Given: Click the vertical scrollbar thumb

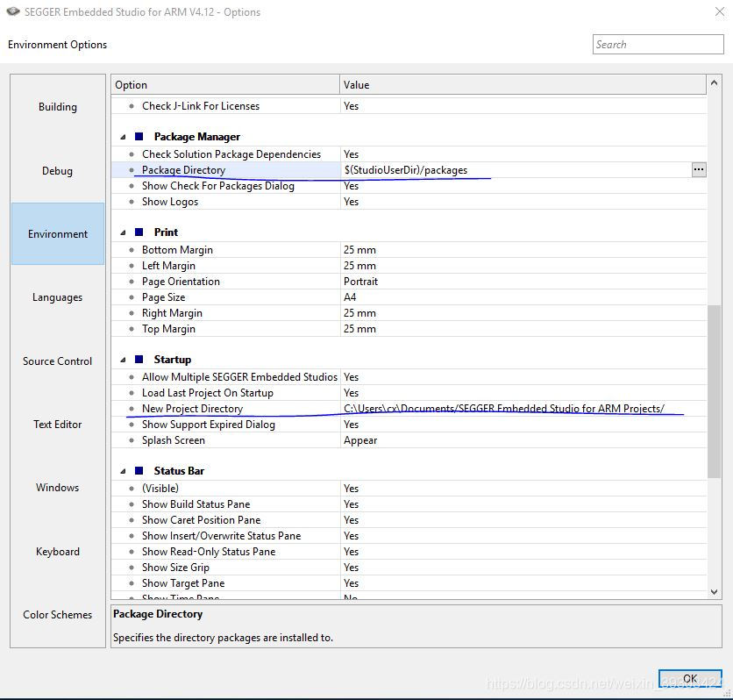Looking at the screenshot, I should (714, 391).
